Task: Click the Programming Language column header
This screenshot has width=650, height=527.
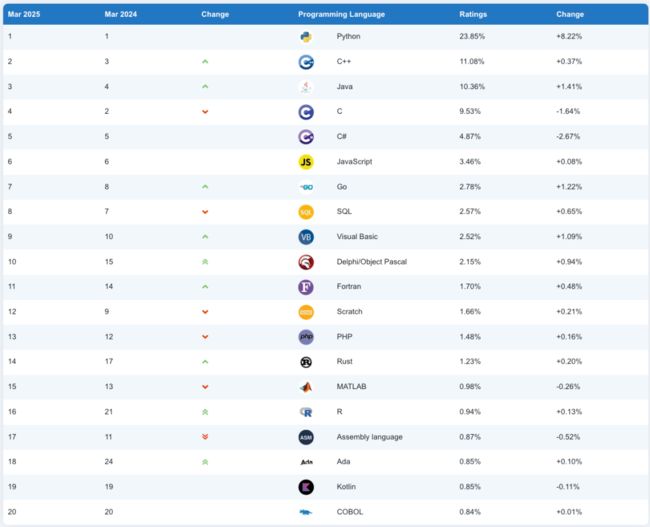Action: click(x=341, y=14)
